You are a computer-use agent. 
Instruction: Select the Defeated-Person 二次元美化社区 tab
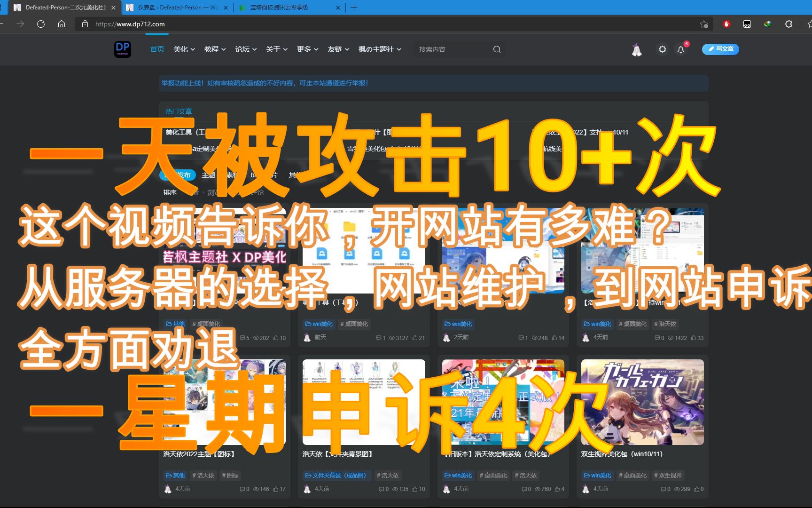pyautogui.click(x=65, y=8)
